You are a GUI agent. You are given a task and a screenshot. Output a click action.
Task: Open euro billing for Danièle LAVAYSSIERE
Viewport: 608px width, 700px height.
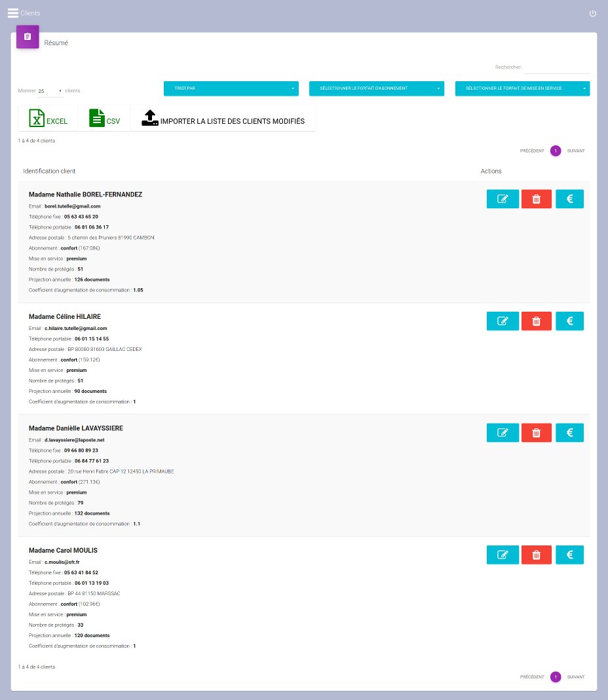[x=569, y=433]
